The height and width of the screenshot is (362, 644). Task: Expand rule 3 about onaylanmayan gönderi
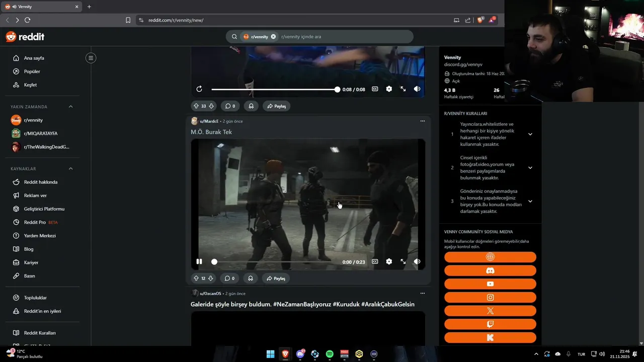(530, 201)
